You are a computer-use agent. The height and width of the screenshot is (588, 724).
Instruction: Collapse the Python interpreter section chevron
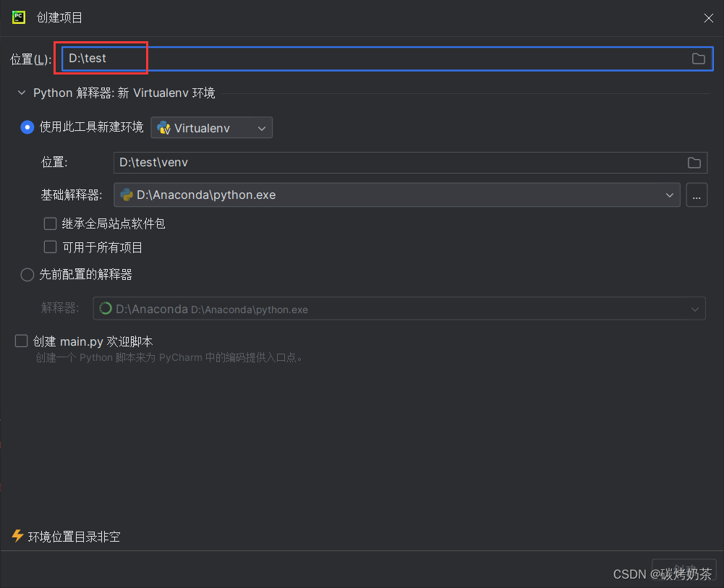pos(21,93)
